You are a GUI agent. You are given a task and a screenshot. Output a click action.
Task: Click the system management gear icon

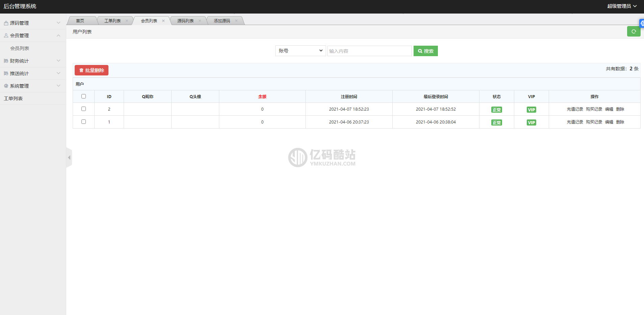click(6, 86)
